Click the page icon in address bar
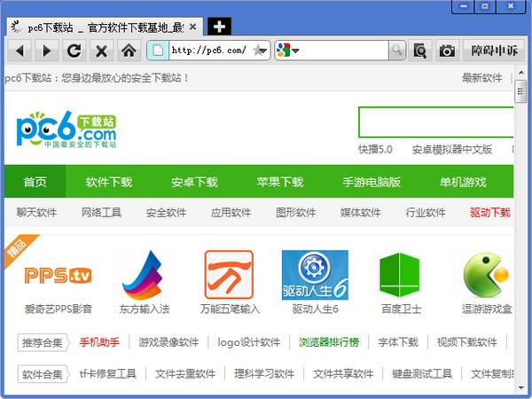This screenshot has height=399, width=532. coord(158,51)
